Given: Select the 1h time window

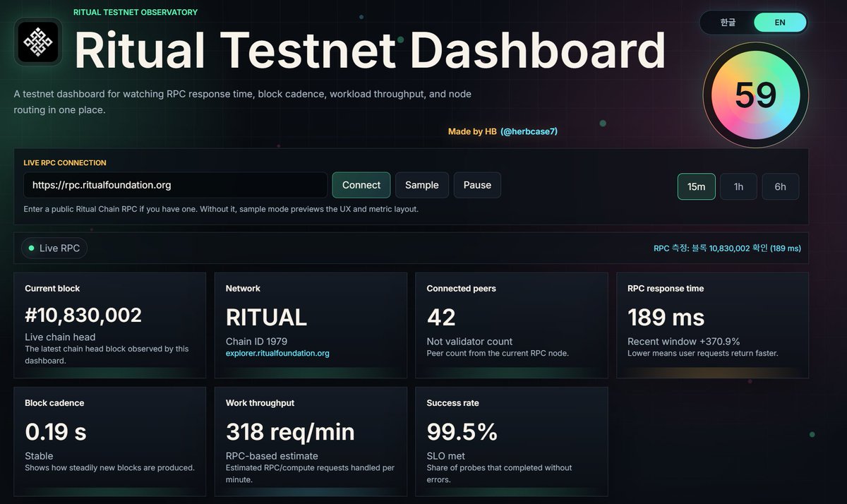Looking at the screenshot, I should coord(738,186).
